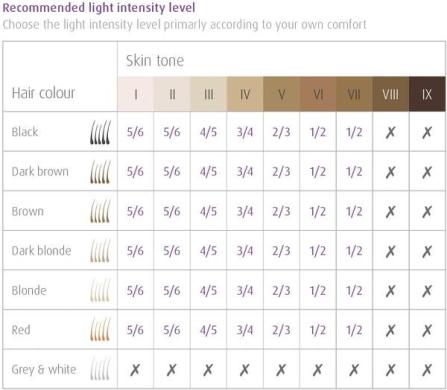Image resolution: width=447 pixels, height=390 pixels.
Task: Click the Blonde hair strands icon
Action: [x=100, y=290]
